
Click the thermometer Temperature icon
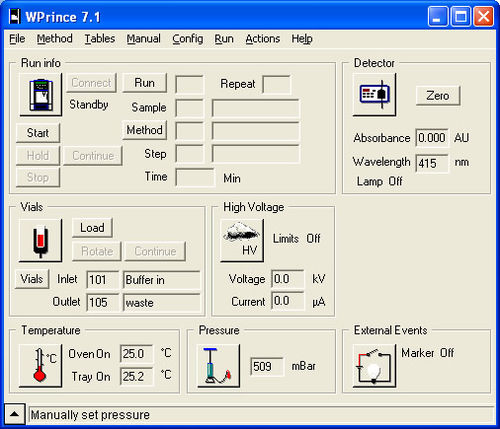(x=41, y=366)
